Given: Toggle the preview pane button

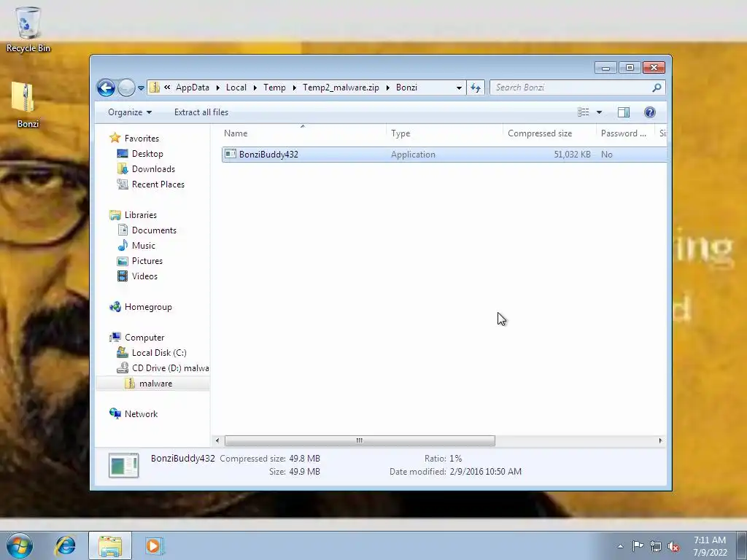Looking at the screenshot, I should click(x=624, y=112).
